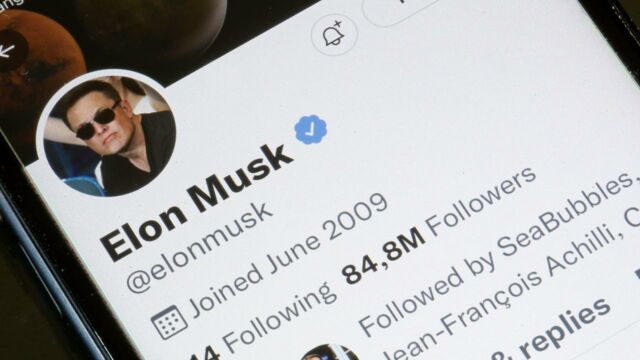Tap the back arrow over the banner
The height and width of the screenshot is (360, 640).
pos(7,51)
